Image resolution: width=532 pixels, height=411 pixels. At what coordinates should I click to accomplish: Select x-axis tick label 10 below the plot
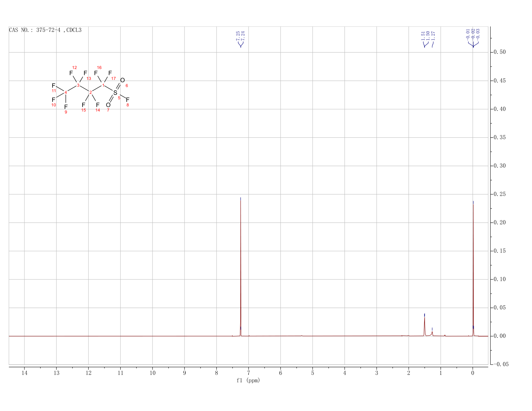point(153,373)
